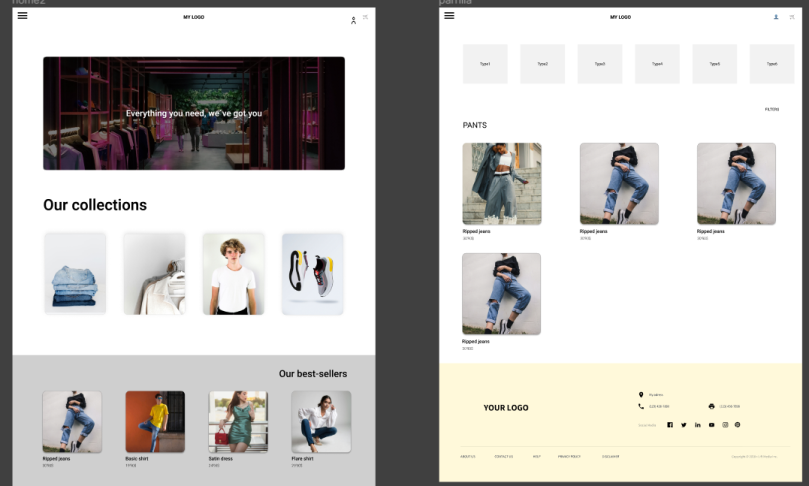Click the ABOUT US footer link
809x486 pixels.
coord(467,456)
